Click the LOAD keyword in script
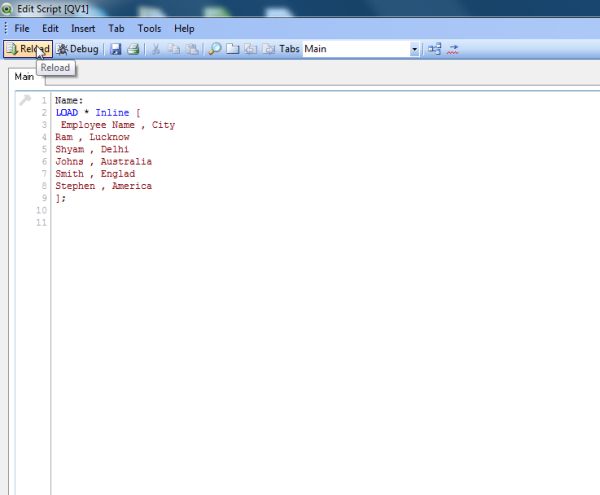 [x=67, y=113]
